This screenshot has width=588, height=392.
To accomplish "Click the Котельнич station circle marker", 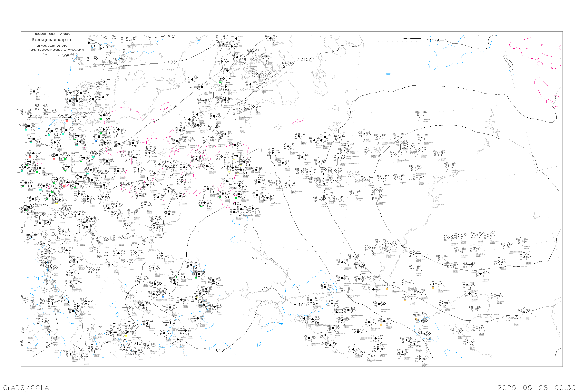I will (422, 137).
